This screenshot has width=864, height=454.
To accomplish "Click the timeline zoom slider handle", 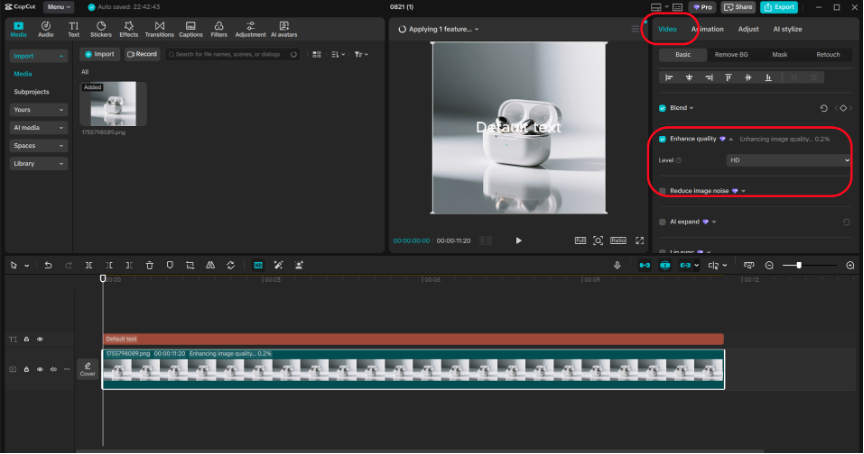I will [x=799, y=265].
